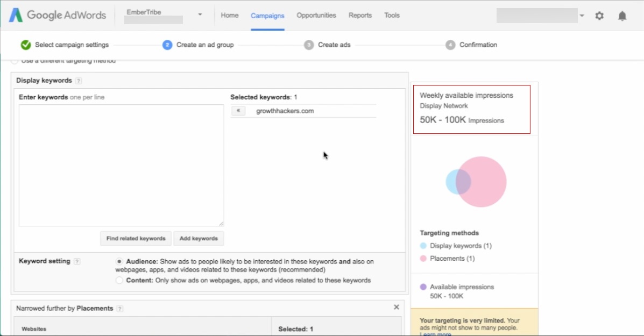Click the Selected: 1 placements label
The height and width of the screenshot is (336, 644).
pos(296,329)
